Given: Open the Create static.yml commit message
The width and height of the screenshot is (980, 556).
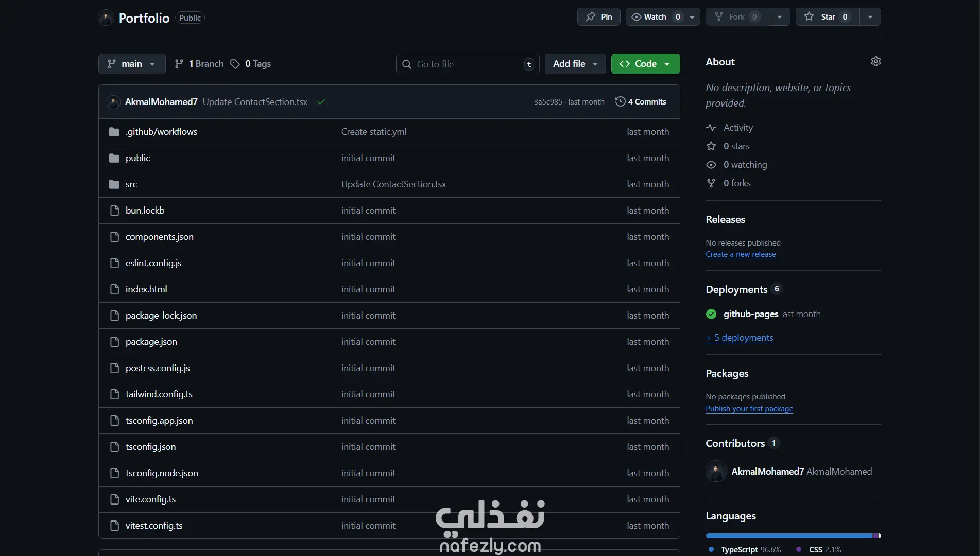Looking at the screenshot, I should pyautogui.click(x=374, y=132).
